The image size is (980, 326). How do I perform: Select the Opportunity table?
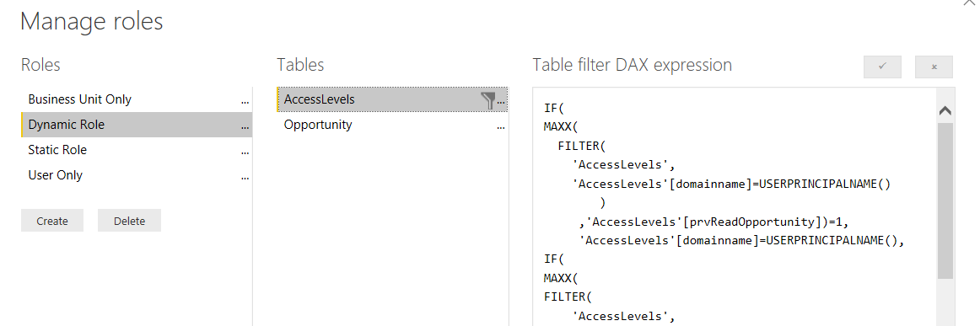click(x=392, y=125)
